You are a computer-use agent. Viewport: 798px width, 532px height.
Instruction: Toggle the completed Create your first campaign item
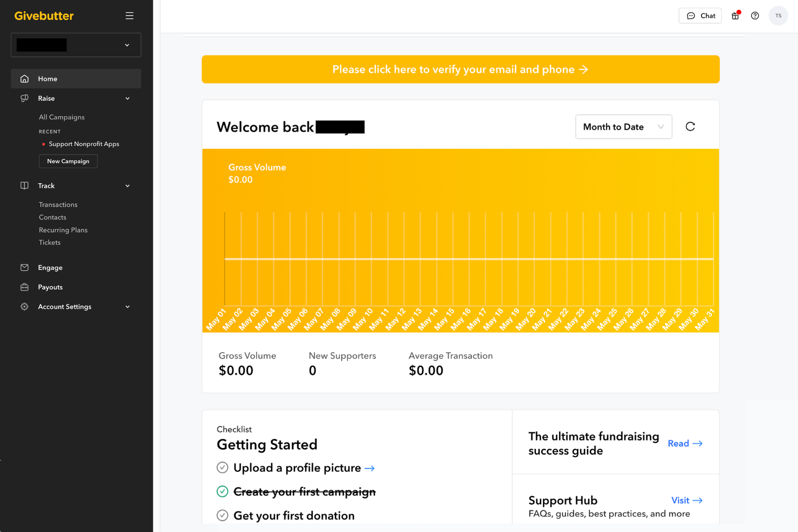(223, 492)
